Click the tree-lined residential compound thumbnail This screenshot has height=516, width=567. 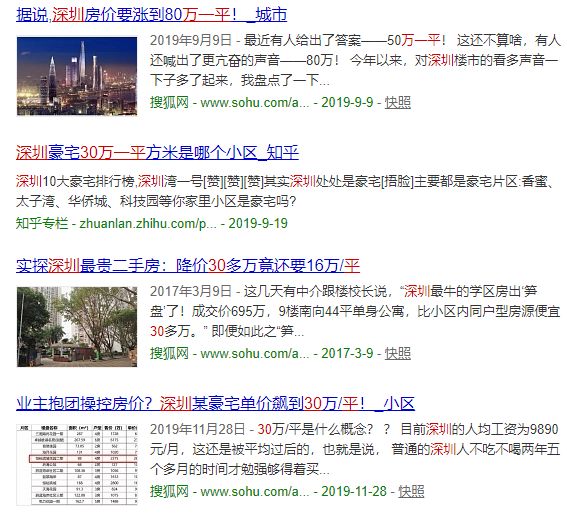click(x=77, y=327)
